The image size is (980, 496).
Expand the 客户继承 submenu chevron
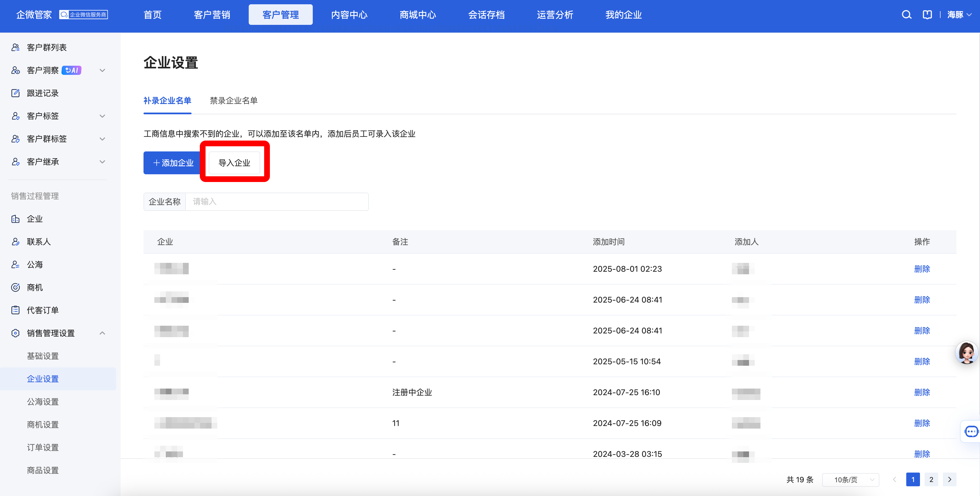pos(102,161)
